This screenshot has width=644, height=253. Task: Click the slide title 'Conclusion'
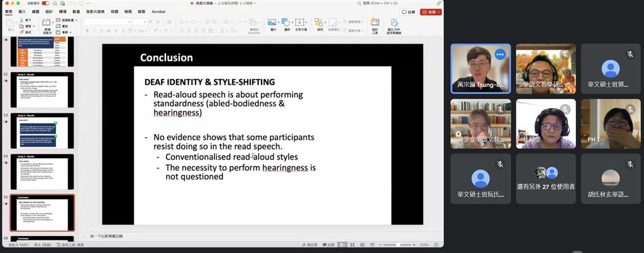[166, 58]
